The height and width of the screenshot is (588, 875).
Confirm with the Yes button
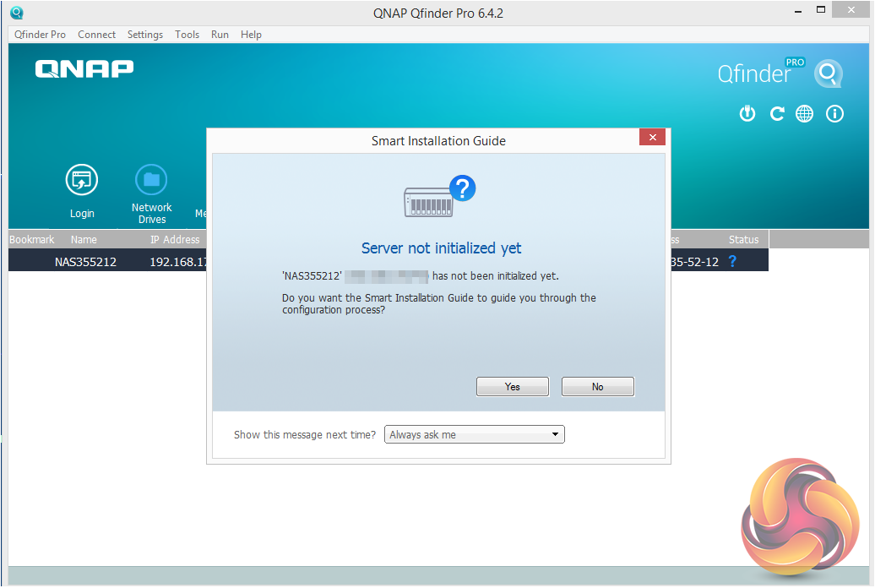coord(513,386)
